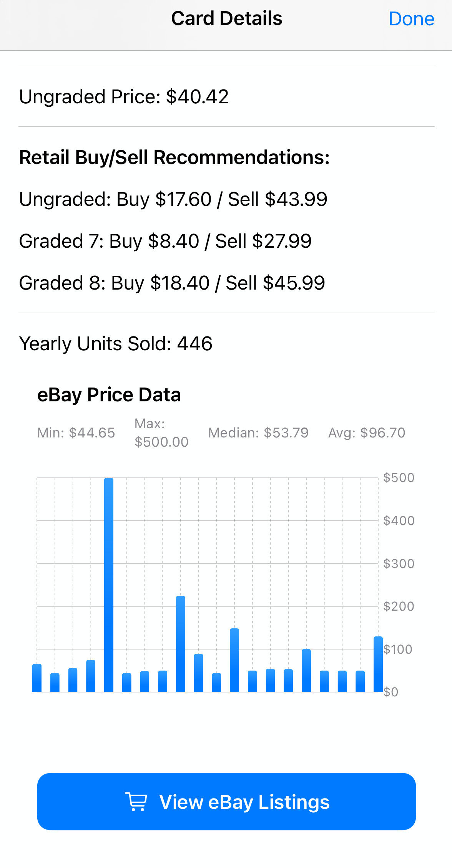Tap the Graded 7 recommendation line
Viewport: 452px width, 868px height.
click(165, 241)
